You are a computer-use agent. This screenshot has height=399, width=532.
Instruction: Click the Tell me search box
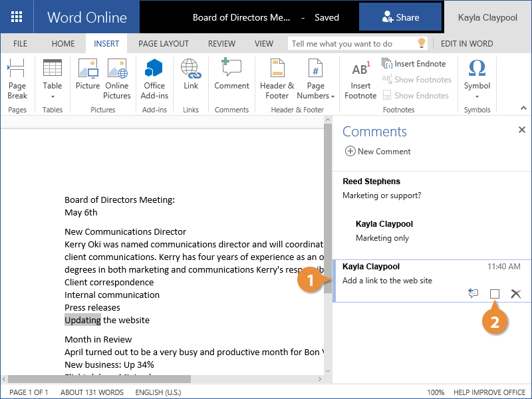click(x=352, y=44)
